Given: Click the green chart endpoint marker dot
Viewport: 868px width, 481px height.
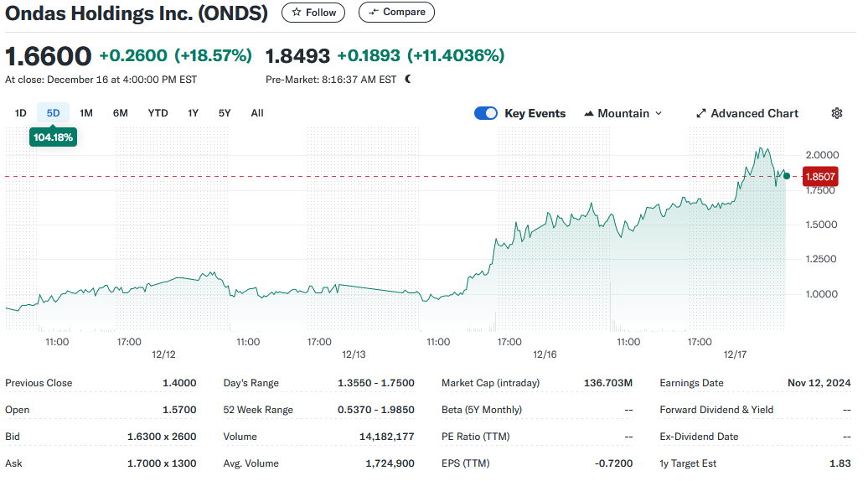Looking at the screenshot, I should pos(786,176).
